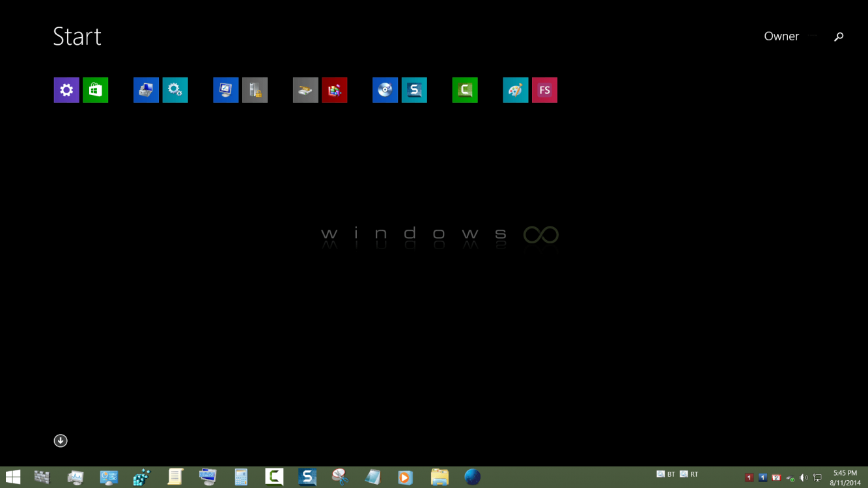868x488 pixels.
Task: Open the Snagit tile on Start screen
Action: click(x=414, y=90)
